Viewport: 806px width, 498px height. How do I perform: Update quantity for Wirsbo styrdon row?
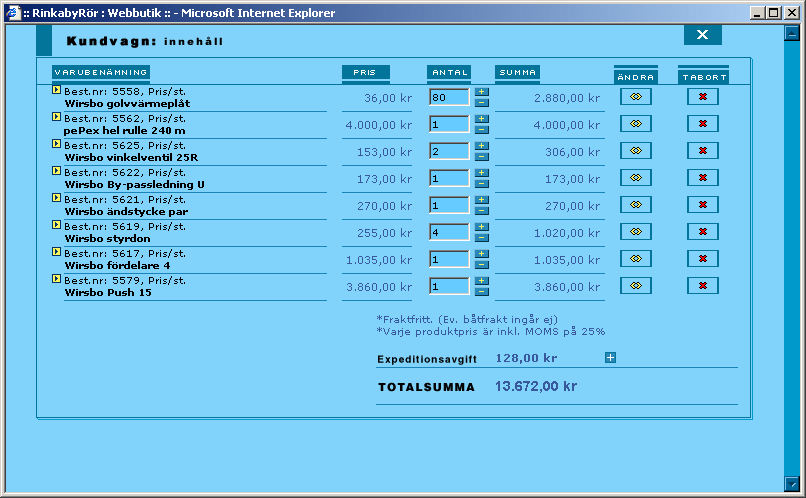(x=635, y=232)
